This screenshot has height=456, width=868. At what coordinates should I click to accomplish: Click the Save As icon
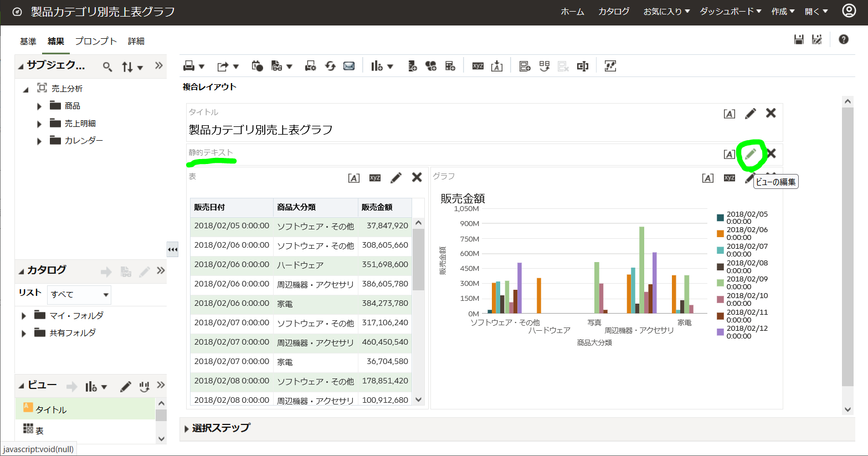click(x=817, y=39)
